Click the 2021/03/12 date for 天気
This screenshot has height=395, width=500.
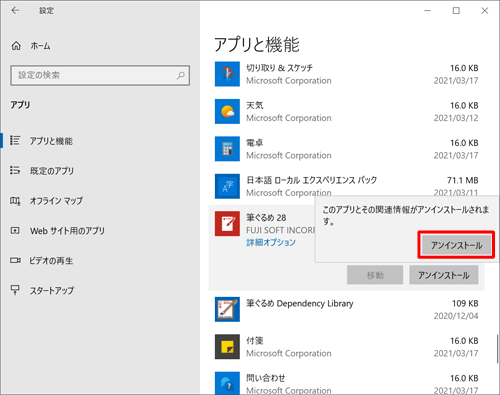[x=456, y=118]
